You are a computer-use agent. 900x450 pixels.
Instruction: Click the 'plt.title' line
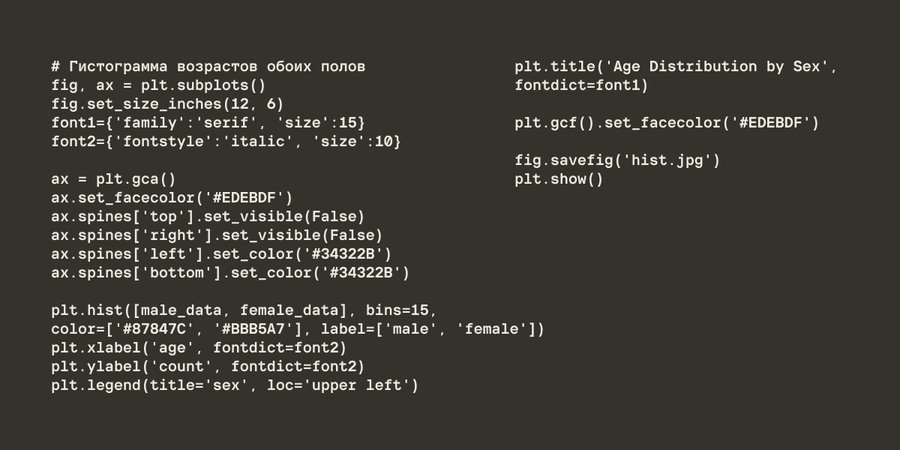click(x=676, y=67)
